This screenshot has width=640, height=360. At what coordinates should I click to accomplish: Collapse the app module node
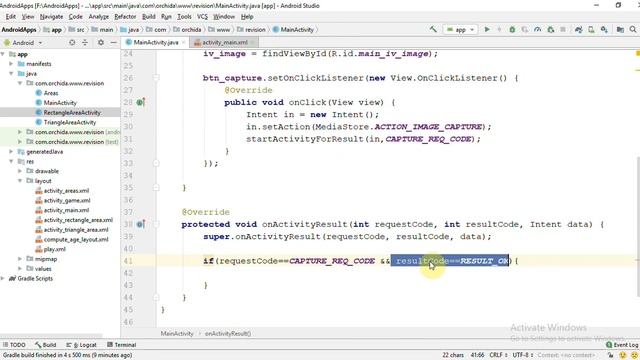(3, 54)
